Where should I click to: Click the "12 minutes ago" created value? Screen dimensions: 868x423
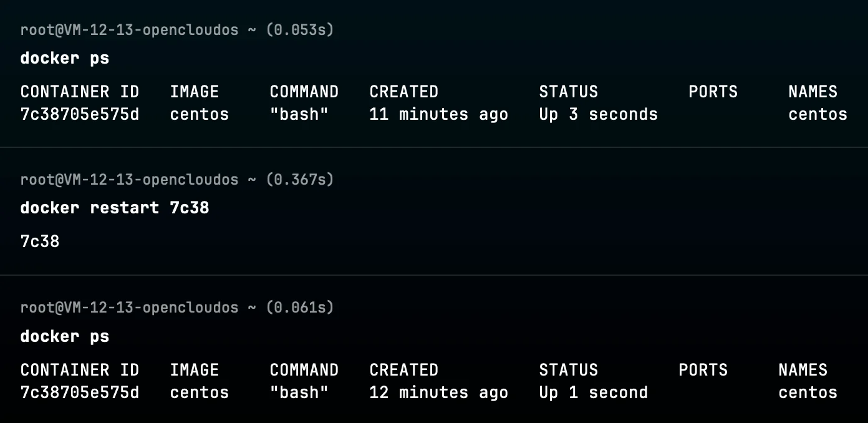point(438,393)
